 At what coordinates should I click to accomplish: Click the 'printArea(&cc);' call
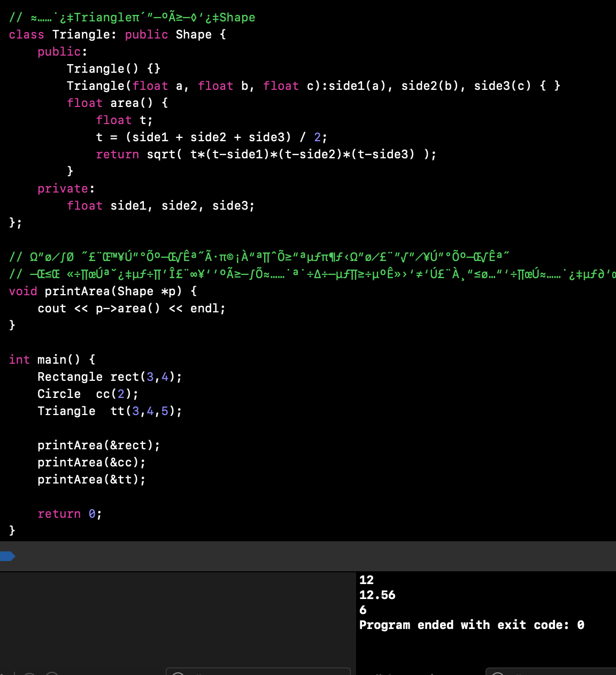click(91, 463)
